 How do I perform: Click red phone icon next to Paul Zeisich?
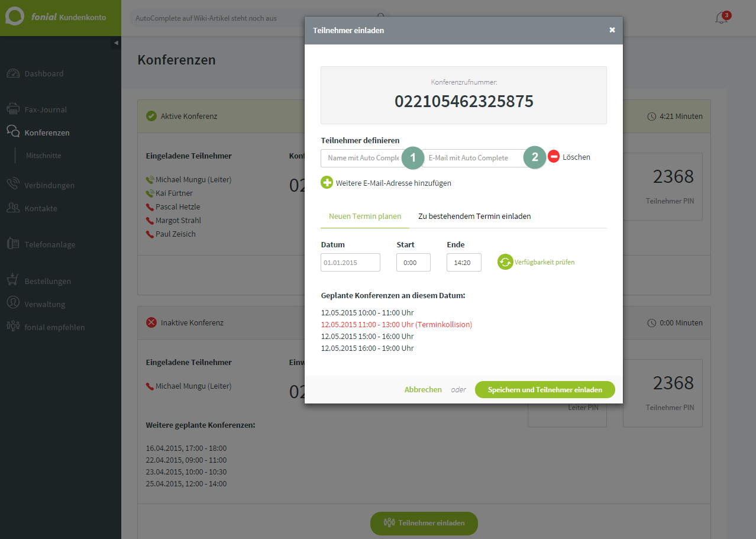tap(150, 234)
